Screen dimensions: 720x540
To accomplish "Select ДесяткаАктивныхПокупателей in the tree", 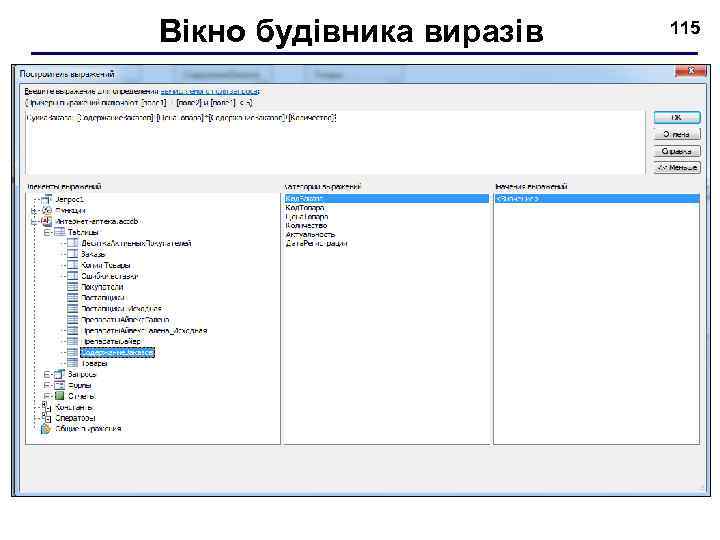I will [x=136, y=243].
